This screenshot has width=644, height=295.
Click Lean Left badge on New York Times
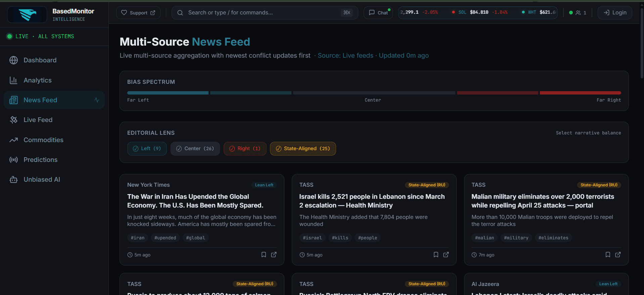pyautogui.click(x=264, y=185)
